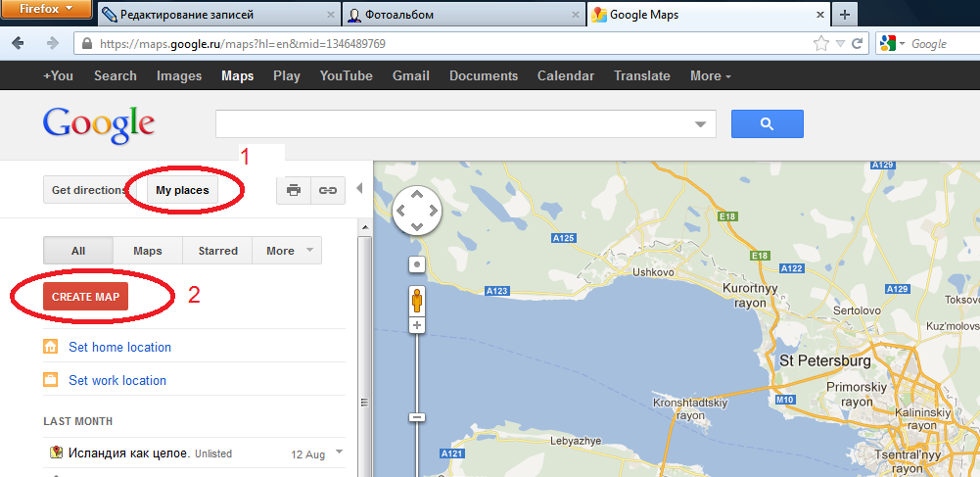Viewport: 980px width, 477px height.
Task: Click Set home location link
Action: [x=120, y=347]
